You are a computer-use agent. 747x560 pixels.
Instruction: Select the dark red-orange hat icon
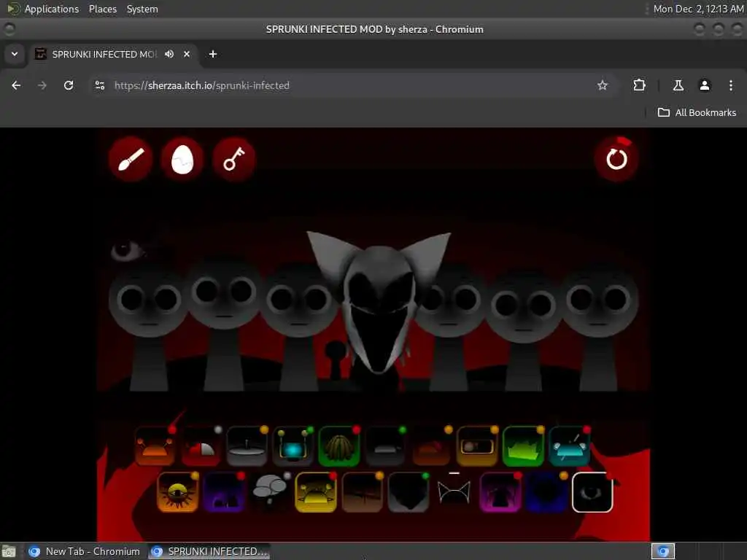431,446
